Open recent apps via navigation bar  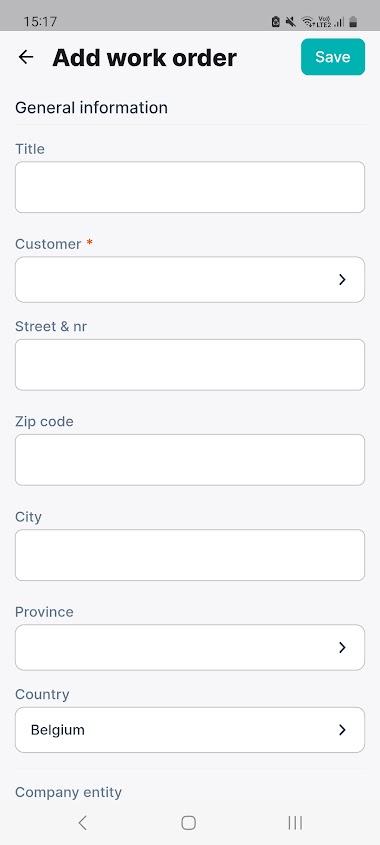(295, 822)
